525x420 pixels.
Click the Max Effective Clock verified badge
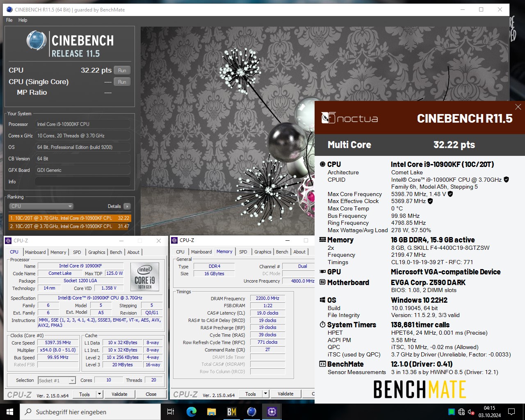pos(430,201)
